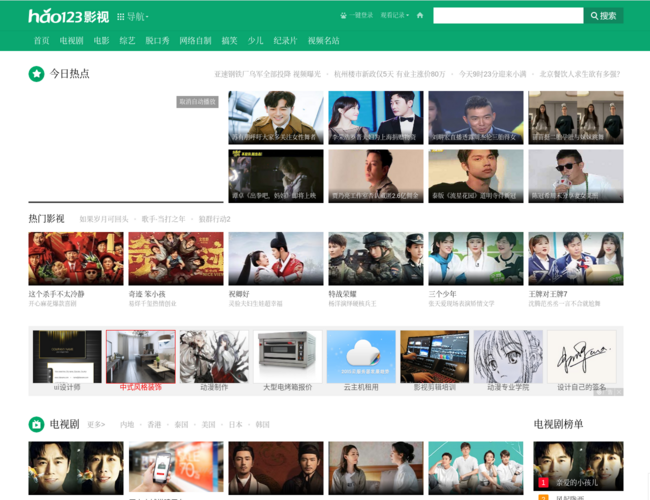
Task: Open 这个杀手不太冷静 movie thumbnail
Action: 76,259
